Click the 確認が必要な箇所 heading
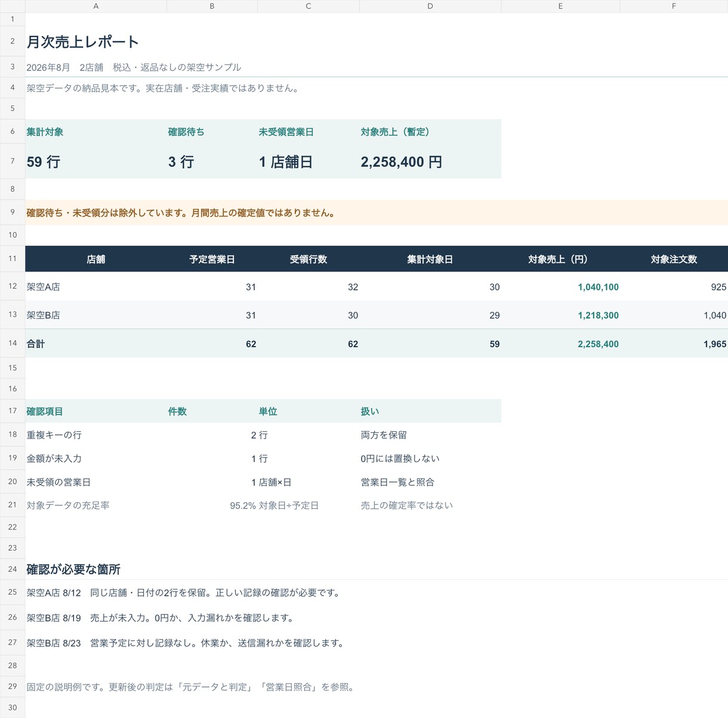 pyautogui.click(x=73, y=570)
